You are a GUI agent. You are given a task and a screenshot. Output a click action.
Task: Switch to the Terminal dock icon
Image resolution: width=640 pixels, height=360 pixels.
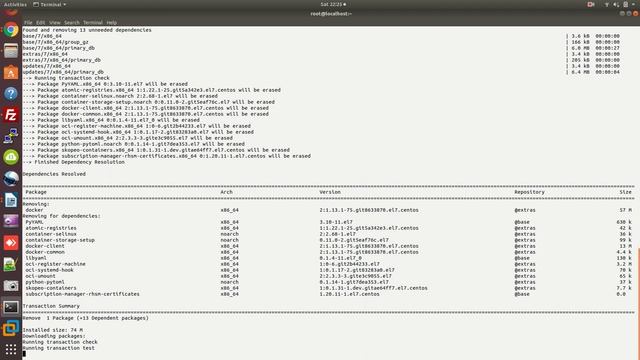tap(11, 307)
